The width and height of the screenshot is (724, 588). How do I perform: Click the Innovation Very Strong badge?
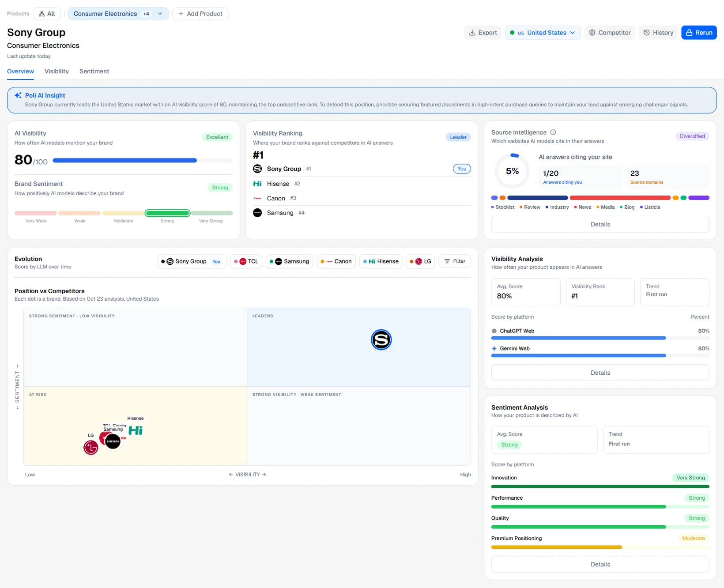[x=691, y=478]
